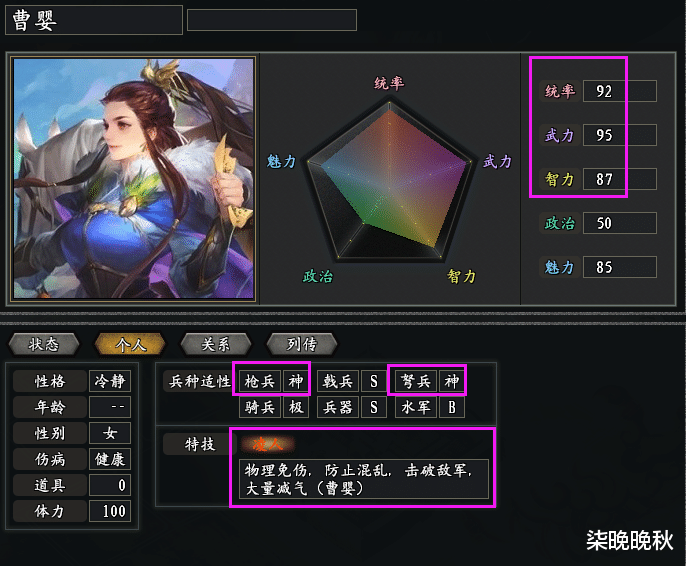
Task: Select the 个人 tab
Action: click(130, 344)
